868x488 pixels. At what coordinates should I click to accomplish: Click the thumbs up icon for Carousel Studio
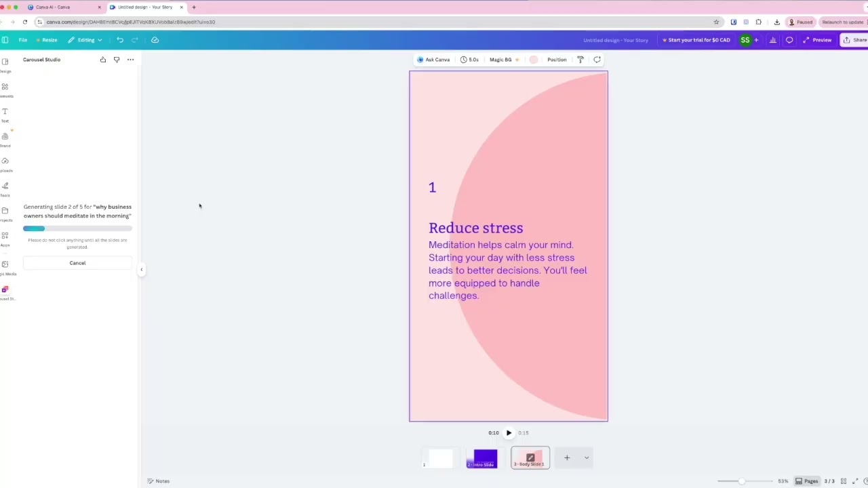pos(103,60)
